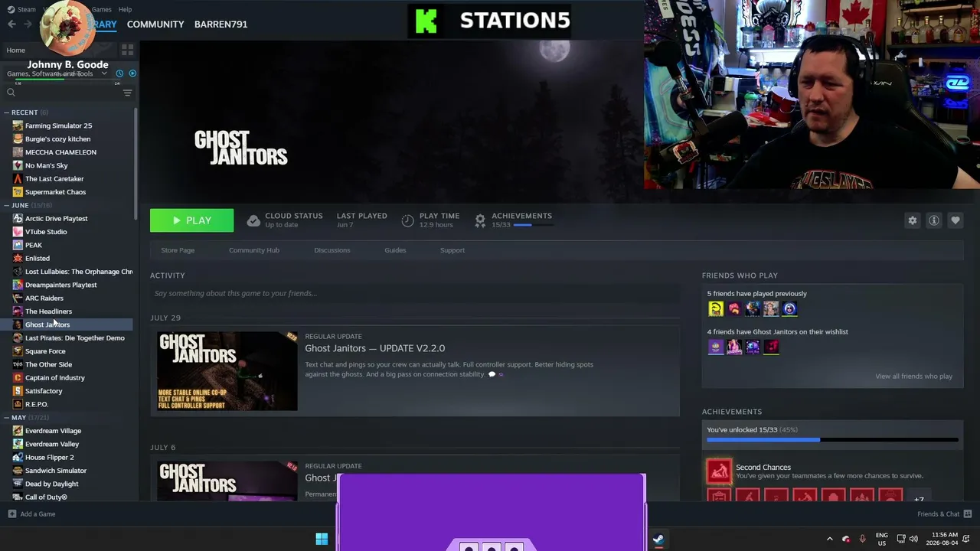This screenshot has height=551, width=980.
Task: Click the R.E.P.O. game icon
Action: pyautogui.click(x=18, y=404)
